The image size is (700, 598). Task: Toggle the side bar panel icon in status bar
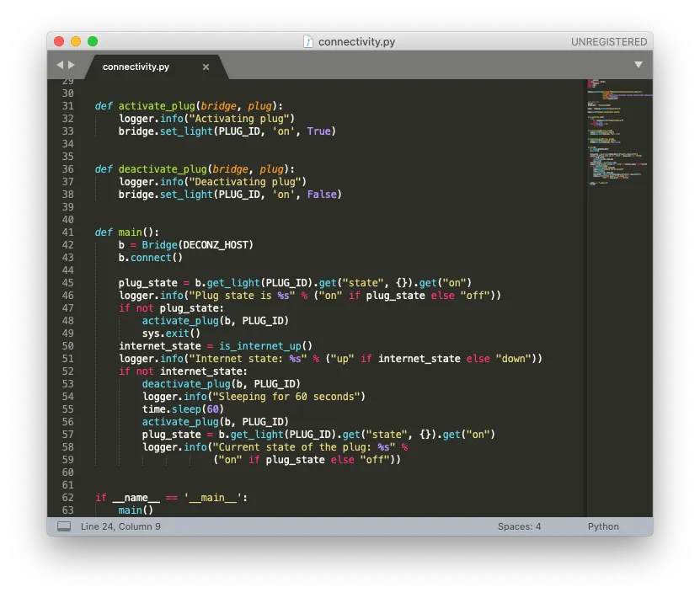click(x=64, y=526)
